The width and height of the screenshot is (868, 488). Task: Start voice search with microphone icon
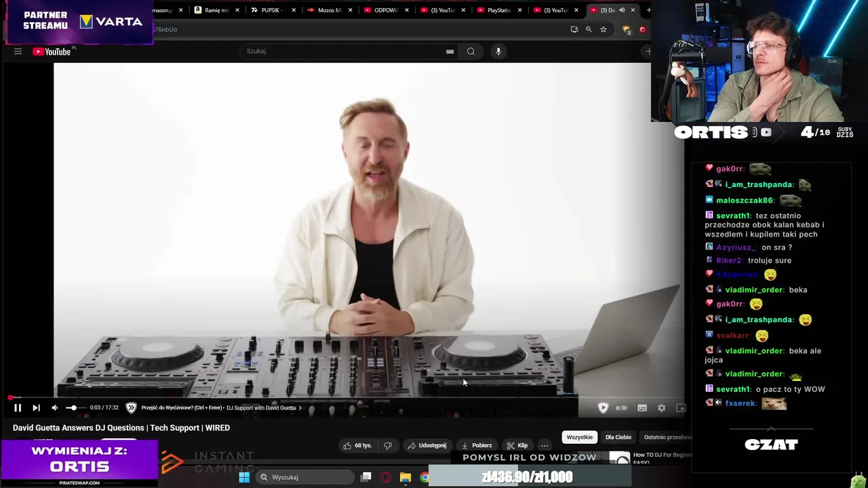click(x=498, y=52)
